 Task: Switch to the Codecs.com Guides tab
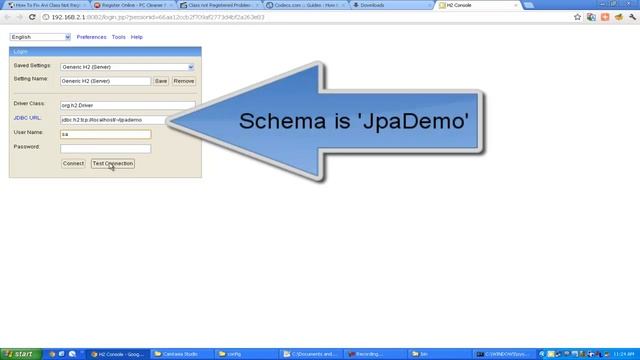click(x=305, y=5)
